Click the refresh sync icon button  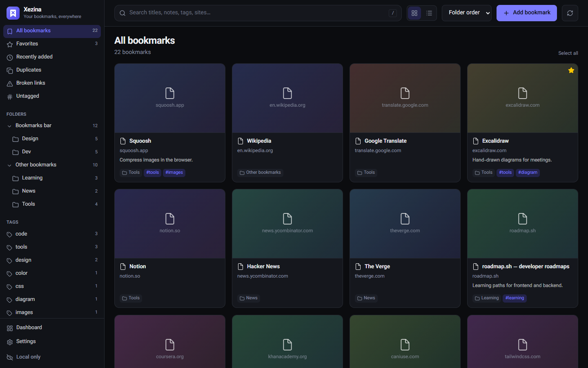570,13
